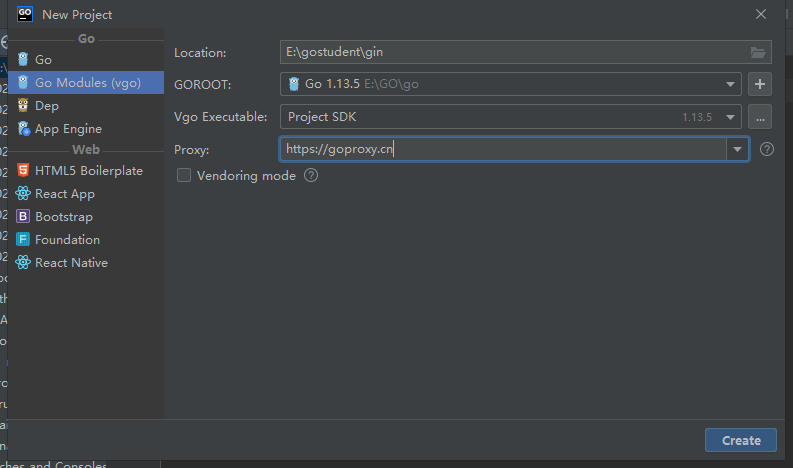
Task: Pick the Foundation template
Action: [x=86, y=240]
